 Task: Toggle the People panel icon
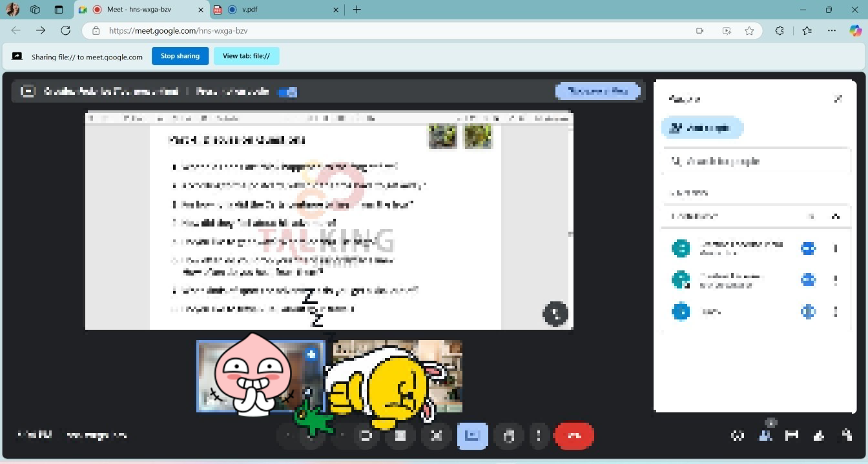(765, 436)
